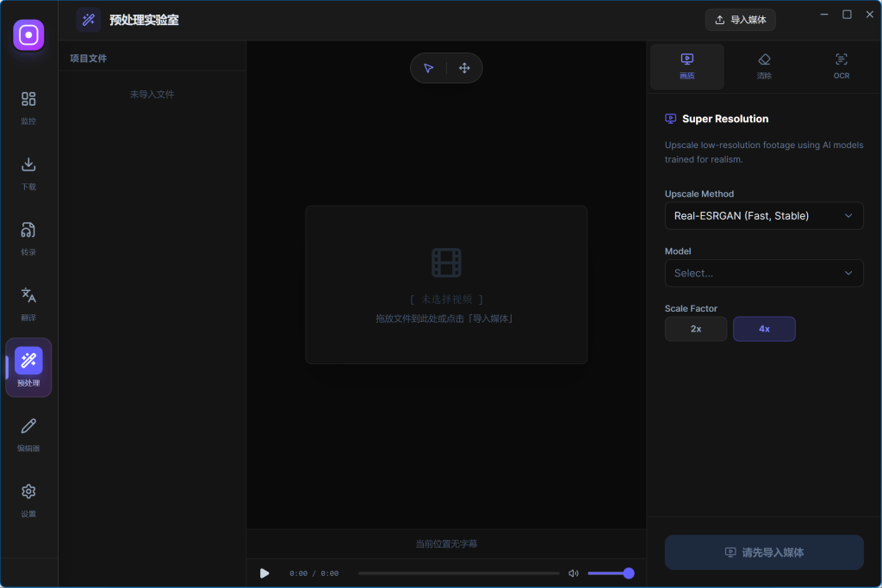Switch to the OCR tab

tap(842, 66)
